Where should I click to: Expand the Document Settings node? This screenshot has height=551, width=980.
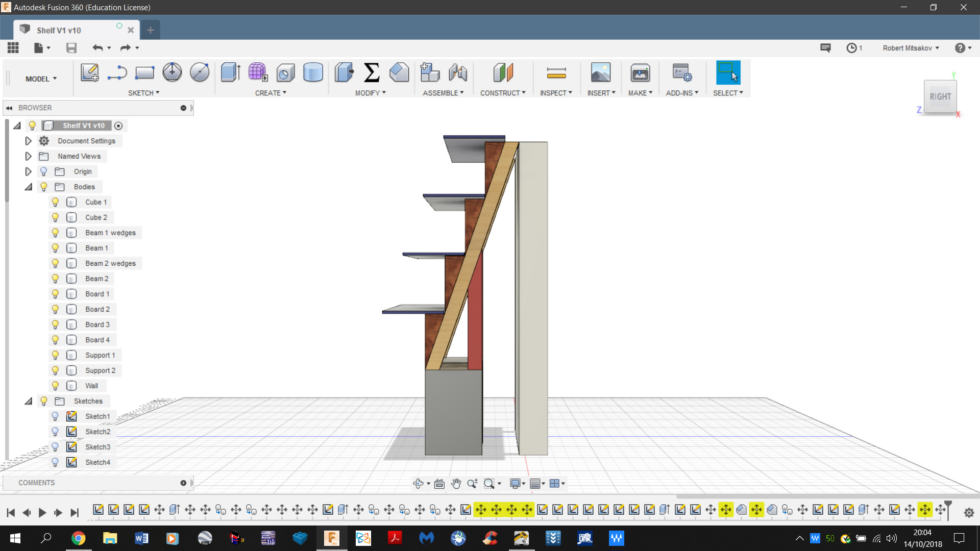28,141
